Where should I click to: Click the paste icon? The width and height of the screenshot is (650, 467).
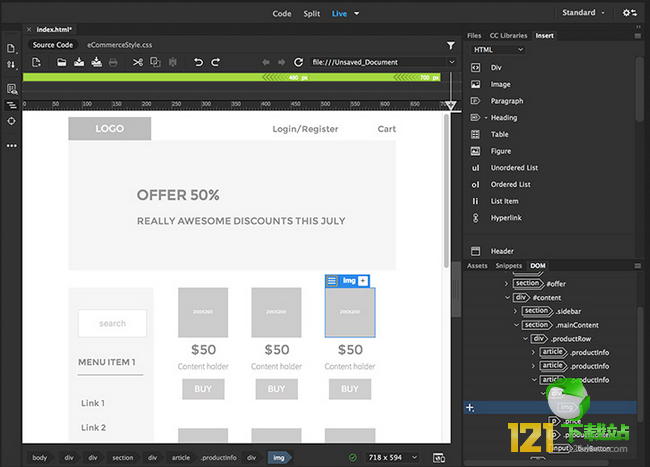tap(172, 62)
